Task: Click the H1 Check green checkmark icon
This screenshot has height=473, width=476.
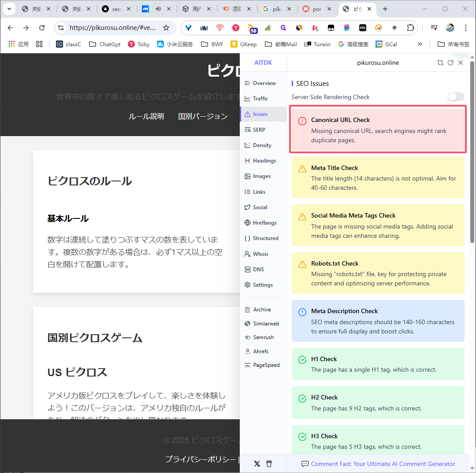Action: 302,359
